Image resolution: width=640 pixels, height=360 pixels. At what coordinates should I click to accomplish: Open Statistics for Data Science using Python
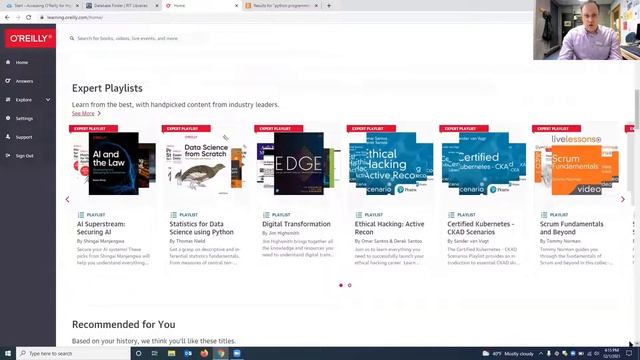[x=201, y=228]
